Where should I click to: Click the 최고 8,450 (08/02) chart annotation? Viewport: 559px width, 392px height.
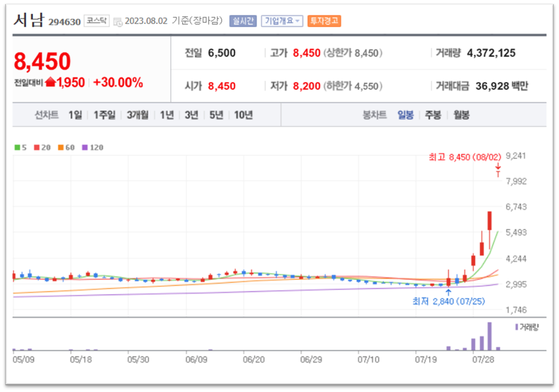point(465,157)
